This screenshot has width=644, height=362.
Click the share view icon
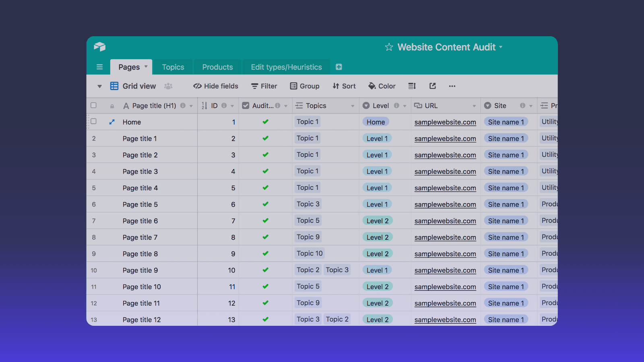coord(433,86)
